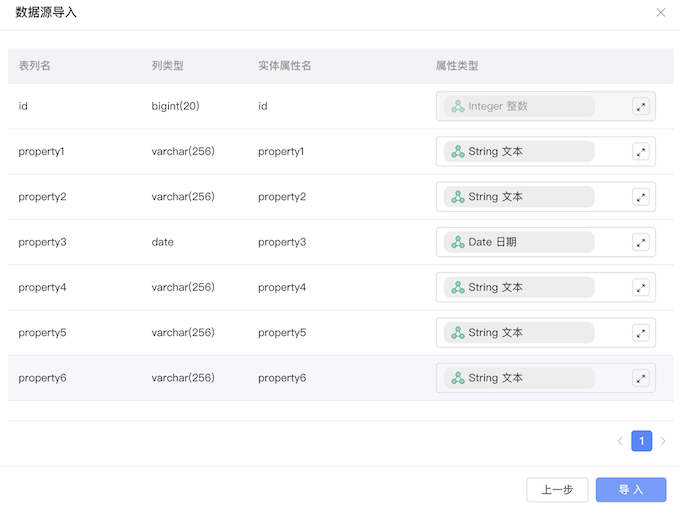The width and height of the screenshot is (680, 508).
Task: Click the expand icon in the property5 row
Action: [641, 333]
